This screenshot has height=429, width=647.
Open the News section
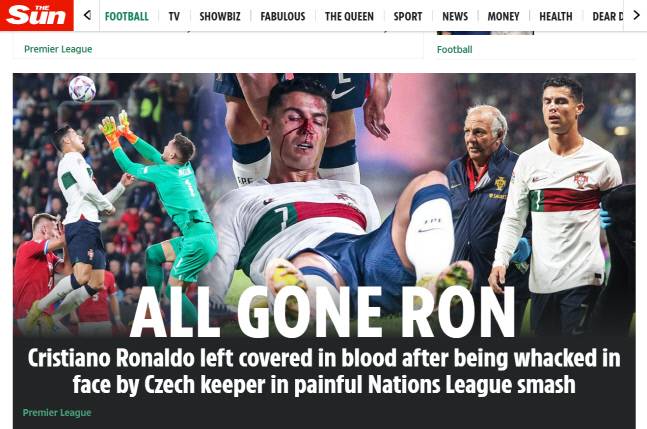[x=455, y=16]
